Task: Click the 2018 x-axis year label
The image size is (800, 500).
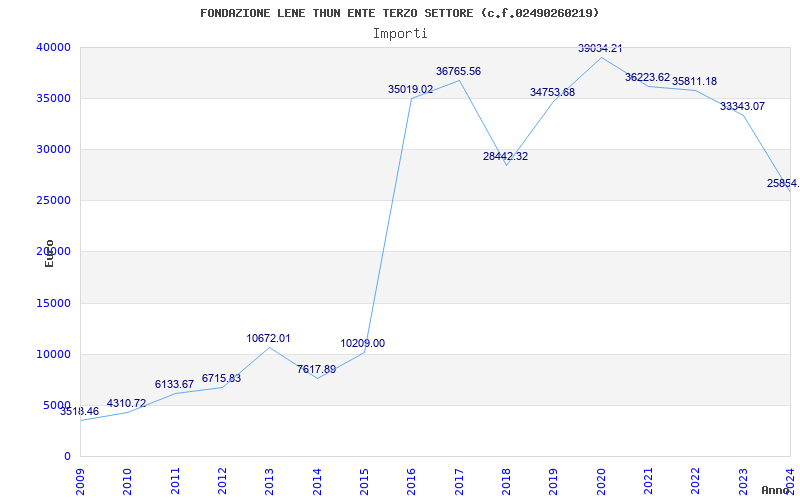Action: point(506,481)
